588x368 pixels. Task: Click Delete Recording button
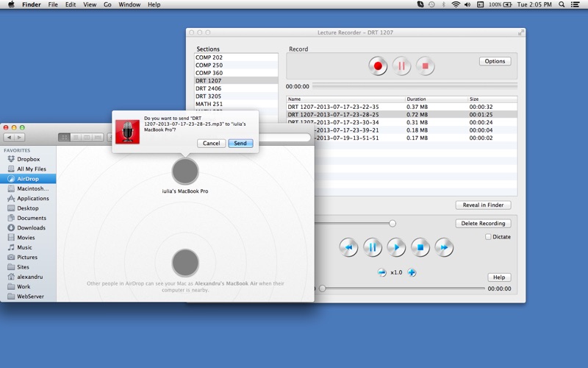point(483,224)
